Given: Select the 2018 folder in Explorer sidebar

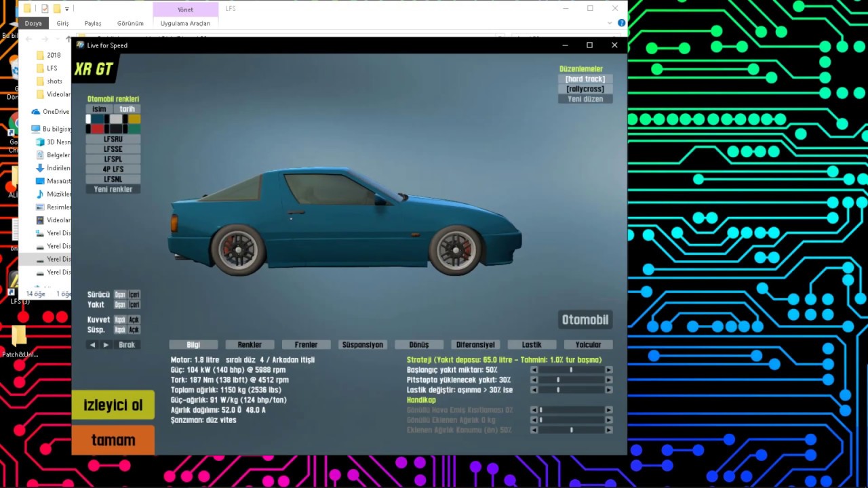Looking at the screenshot, I should pyautogui.click(x=54, y=55).
